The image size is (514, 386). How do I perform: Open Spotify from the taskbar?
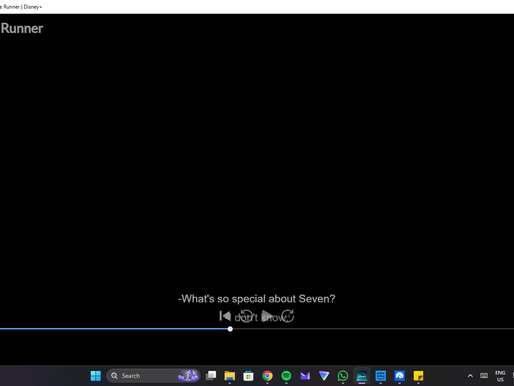point(286,376)
